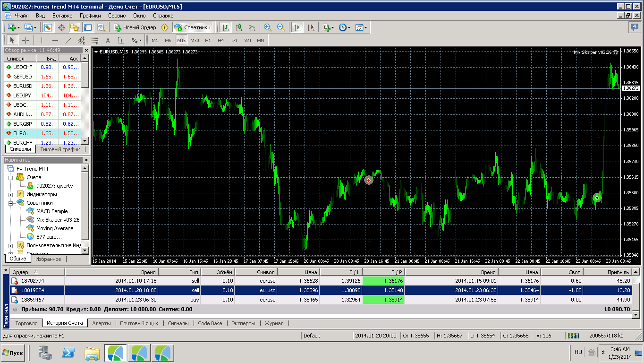Collapse the Советники tree node
Image resolution: width=644 pixels, height=363 pixels.
pos(11,203)
